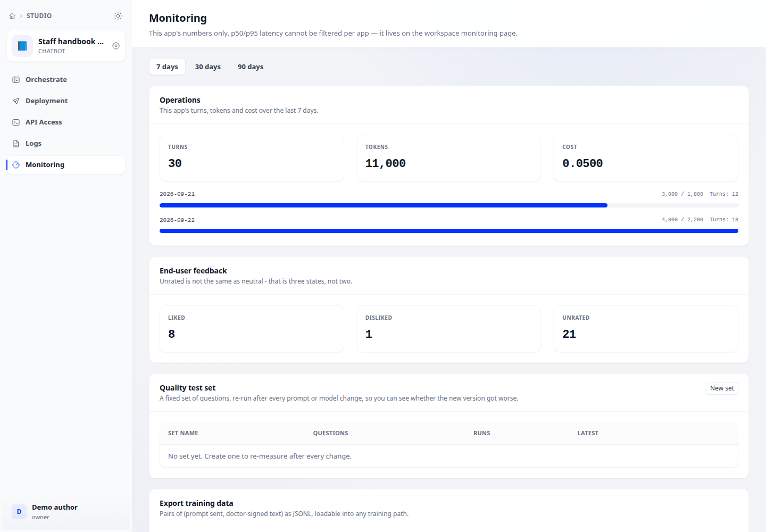Click the Demo author avatar

tap(19, 512)
